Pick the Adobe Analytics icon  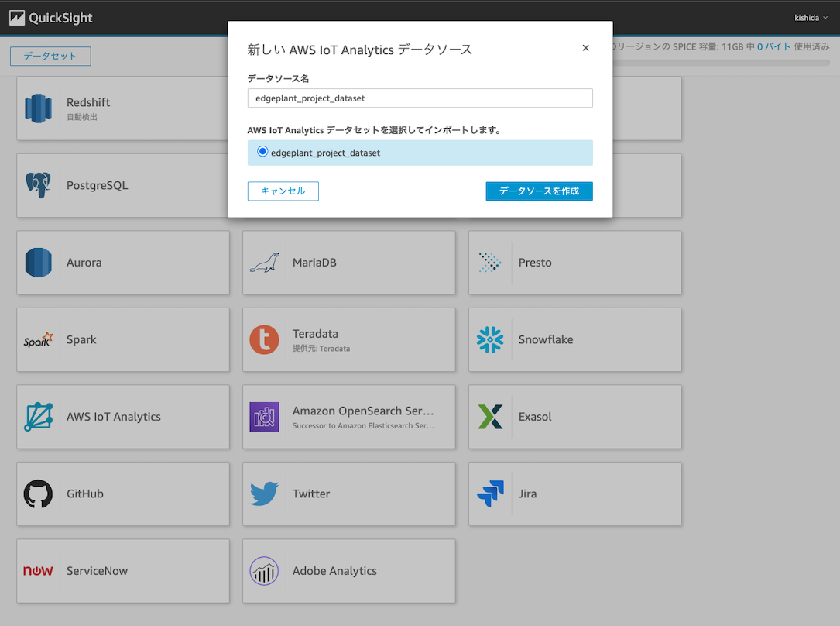click(x=265, y=571)
